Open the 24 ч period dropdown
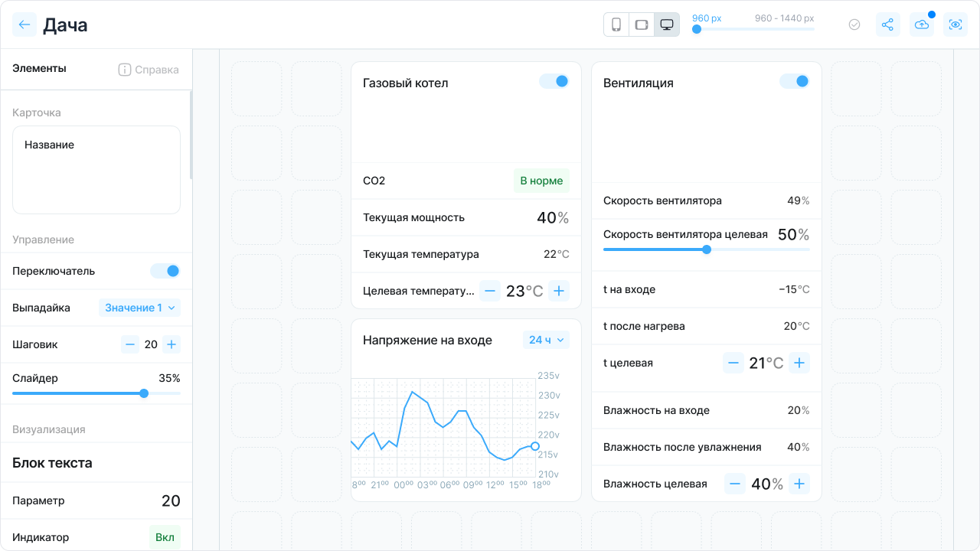Viewport: 980px width, 551px height. tap(546, 340)
